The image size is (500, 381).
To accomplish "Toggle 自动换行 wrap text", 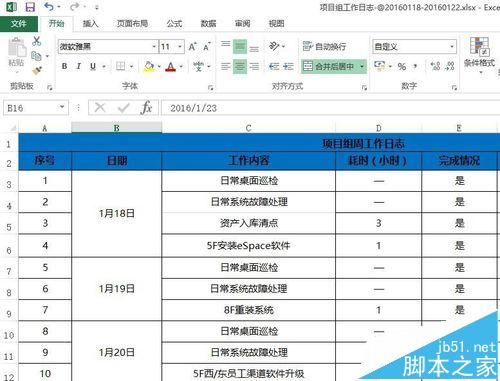I will (324, 46).
